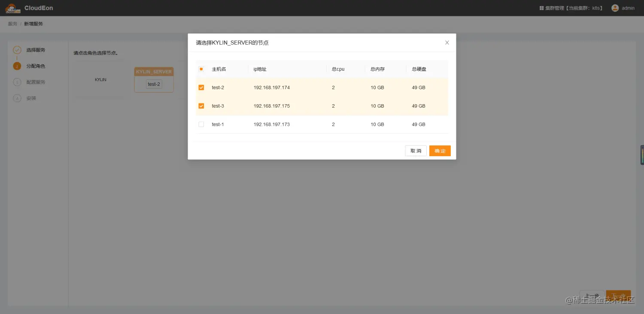Click the 总内存 column header
Screen dimensions: 644x314
(x=378, y=69)
